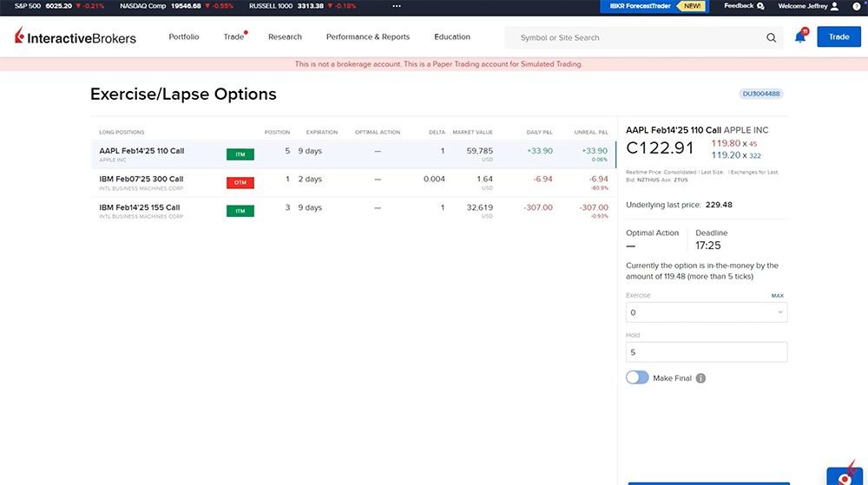The width and height of the screenshot is (868, 485).
Task: Open the Education menu
Action: click(452, 37)
